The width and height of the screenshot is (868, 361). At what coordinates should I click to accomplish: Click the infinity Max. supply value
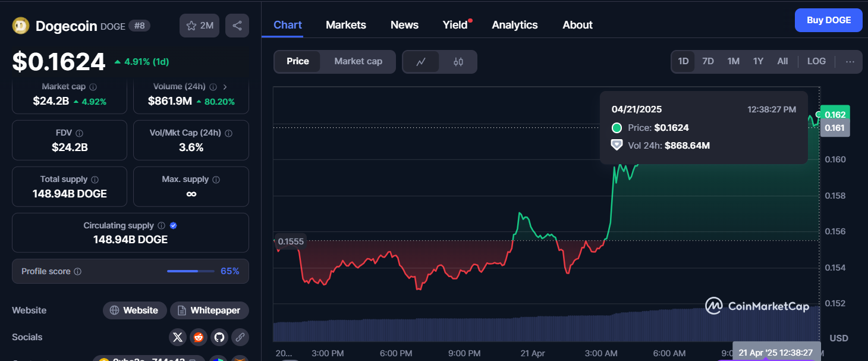point(191,194)
